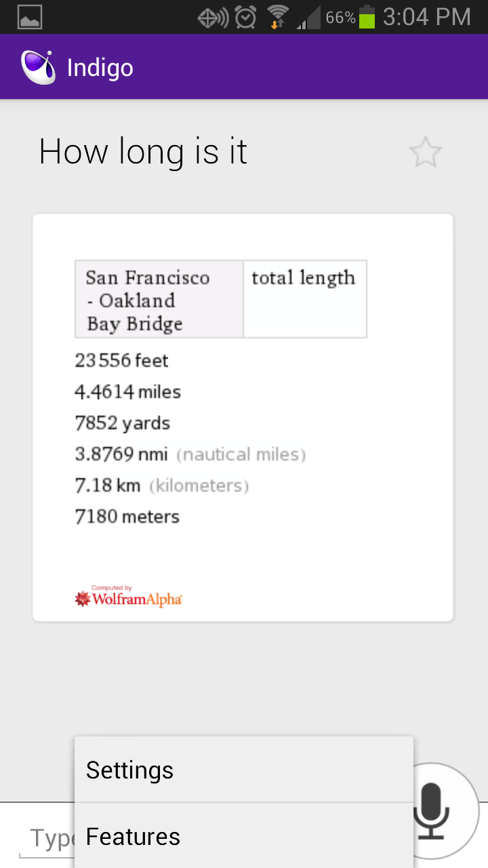488x868 pixels.
Task: Tap the 3:04 PM clock
Action: pyautogui.click(x=426, y=17)
